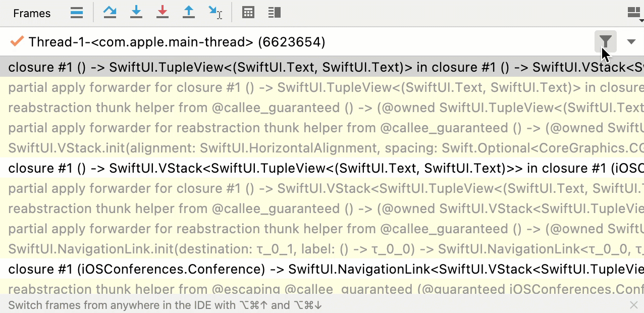Select closure #1 (iOSConferences.Conference) frame
The width and height of the screenshot is (644, 313).
click(x=322, y=269)
